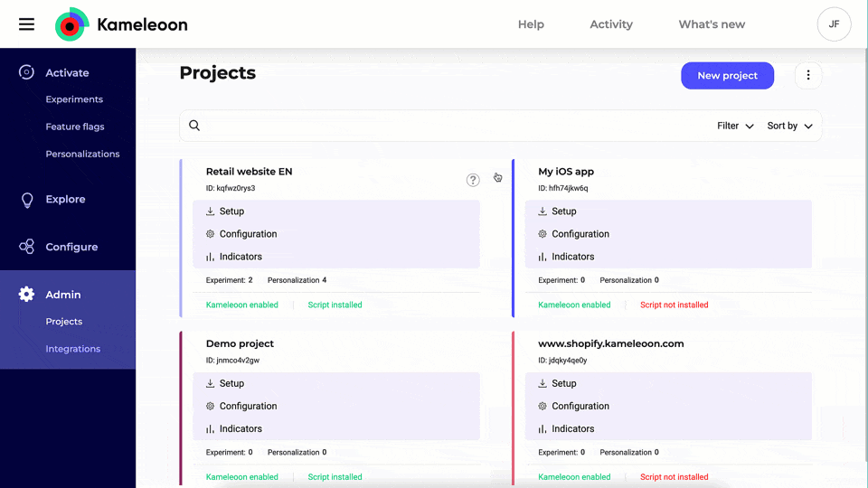Click Indicators bar icon in My iOS app

542,257
